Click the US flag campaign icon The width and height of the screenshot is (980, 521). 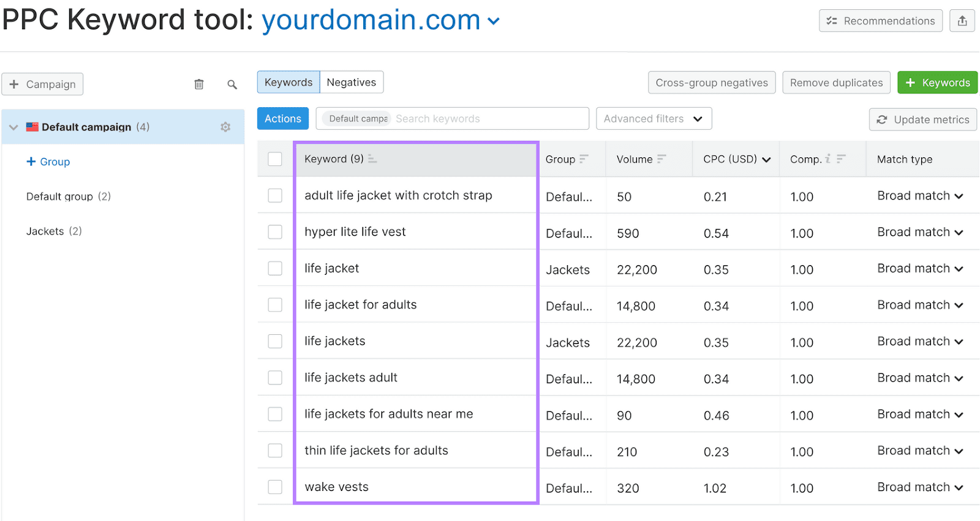32,127
